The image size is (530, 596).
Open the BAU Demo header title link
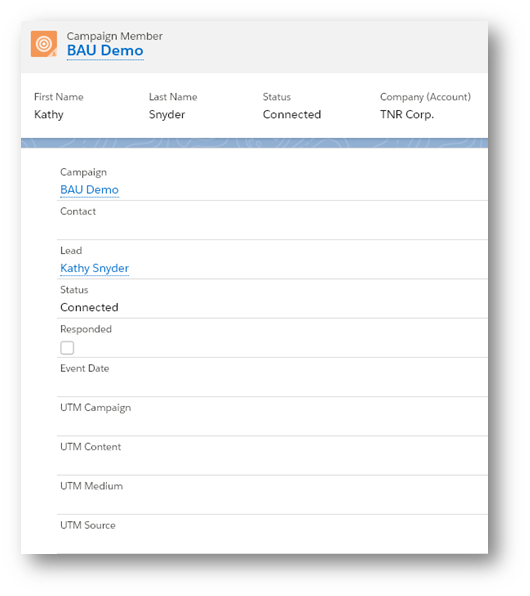tap(105, 51)
